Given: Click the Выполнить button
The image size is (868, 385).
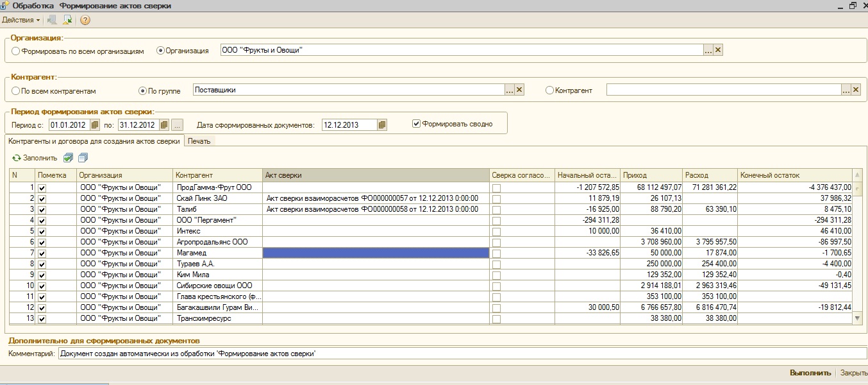Looking at the screenshot, I should (810, 373).
